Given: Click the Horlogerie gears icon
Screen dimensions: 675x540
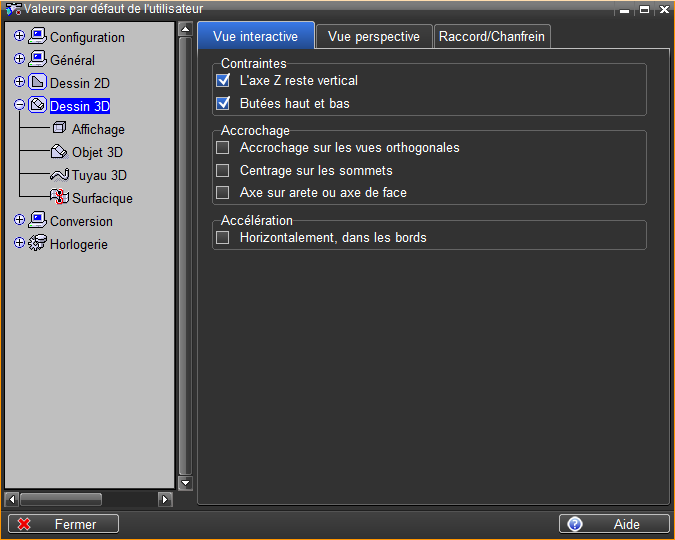Looking at the screenshot, I should pos(38,244).
